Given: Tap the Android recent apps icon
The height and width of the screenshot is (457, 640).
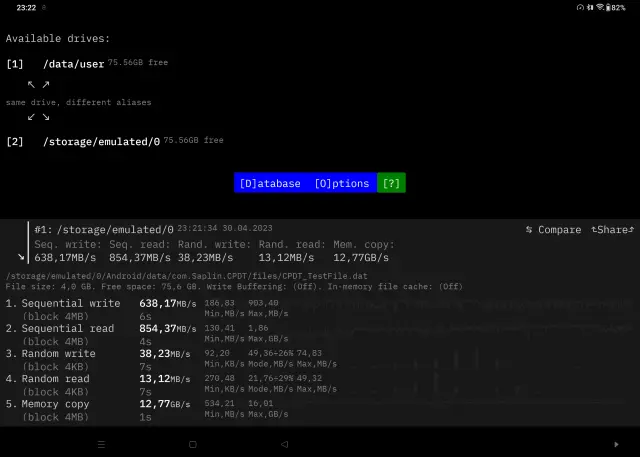Looking at the screenshot, I should click(x=101, y=443).
